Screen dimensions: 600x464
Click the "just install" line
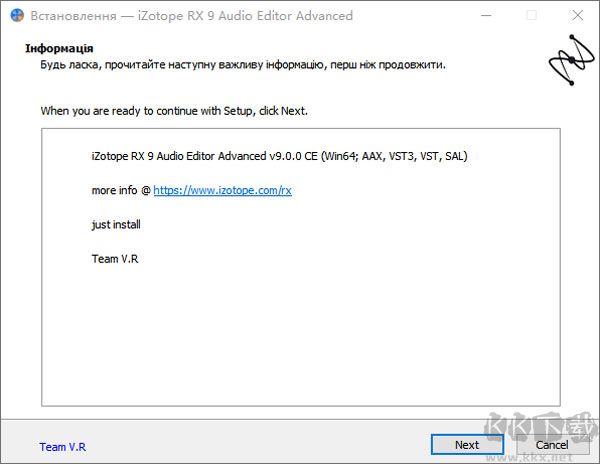coord(115,225)
